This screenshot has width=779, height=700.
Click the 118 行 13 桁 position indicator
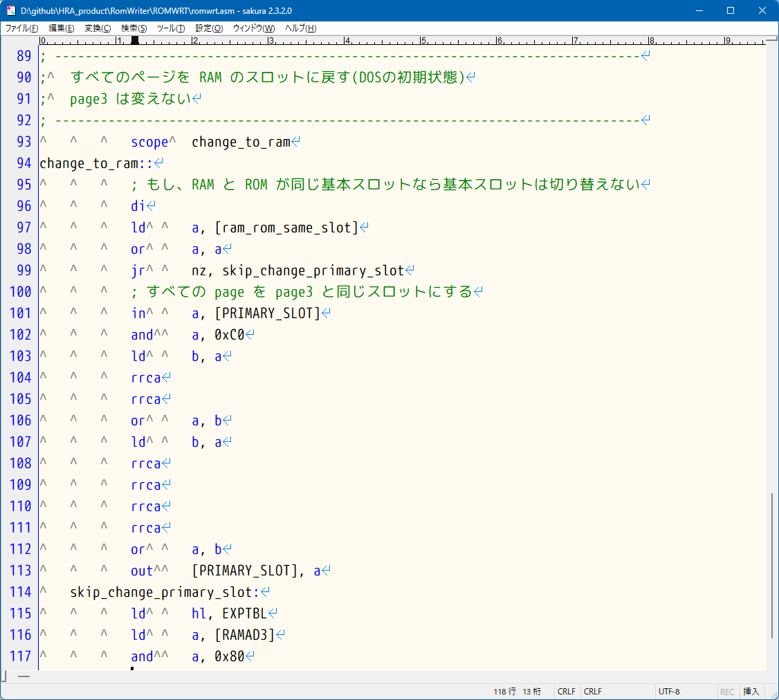tap(517, 692)
